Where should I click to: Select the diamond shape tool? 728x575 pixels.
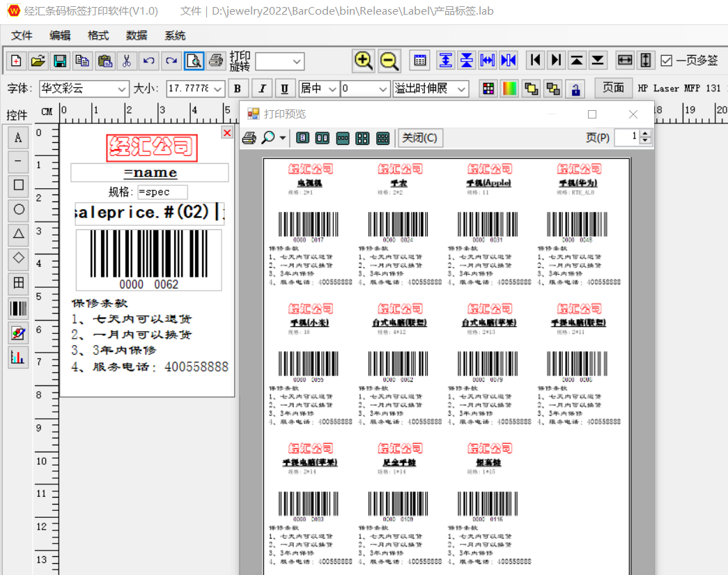(18, 258)
